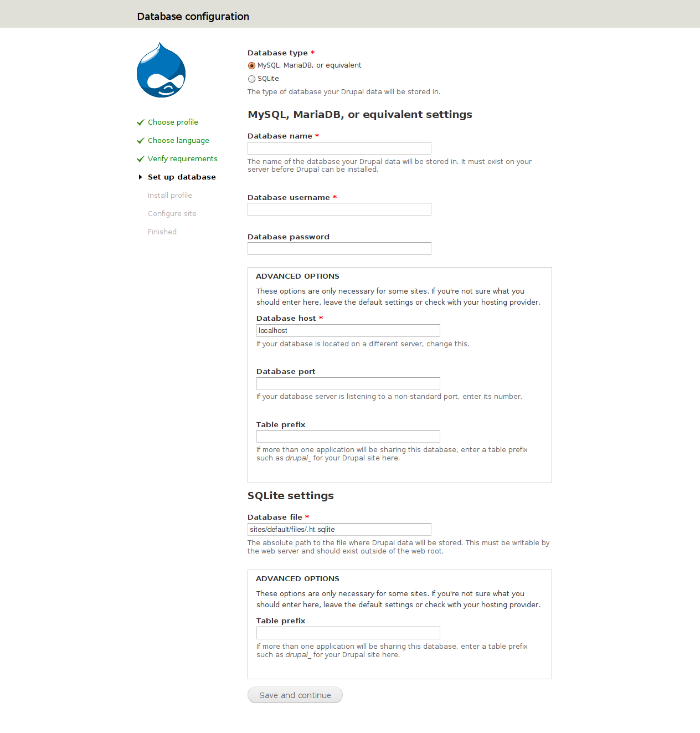Click the ADVANCED OPTIONS legend under SQLite settings
Screen dimensions: 700x733
coord(297,579)
